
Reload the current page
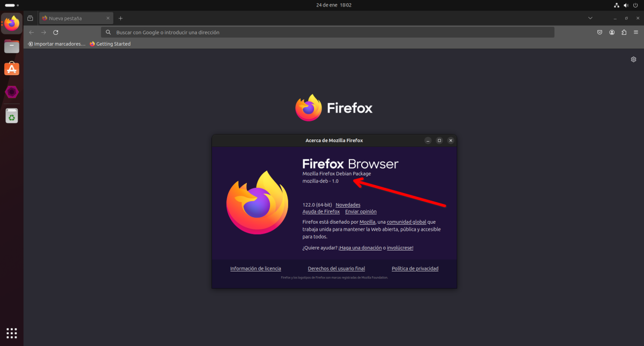click(x=56, y=32)
